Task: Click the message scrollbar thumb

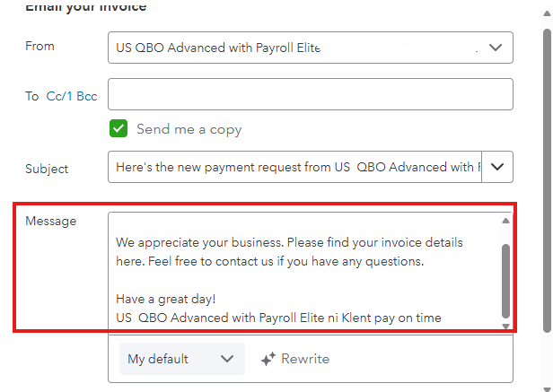Action: (x=505, y=278)
